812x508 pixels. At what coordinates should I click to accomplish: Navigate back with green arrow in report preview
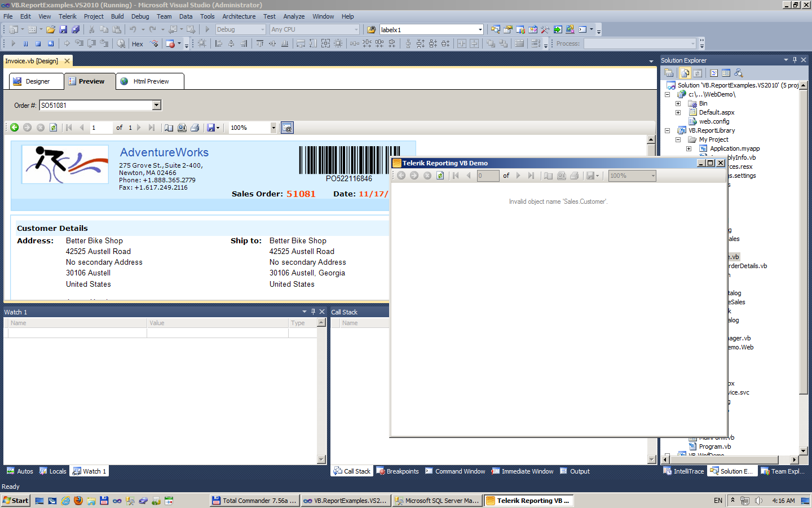(x=14, y=128)
